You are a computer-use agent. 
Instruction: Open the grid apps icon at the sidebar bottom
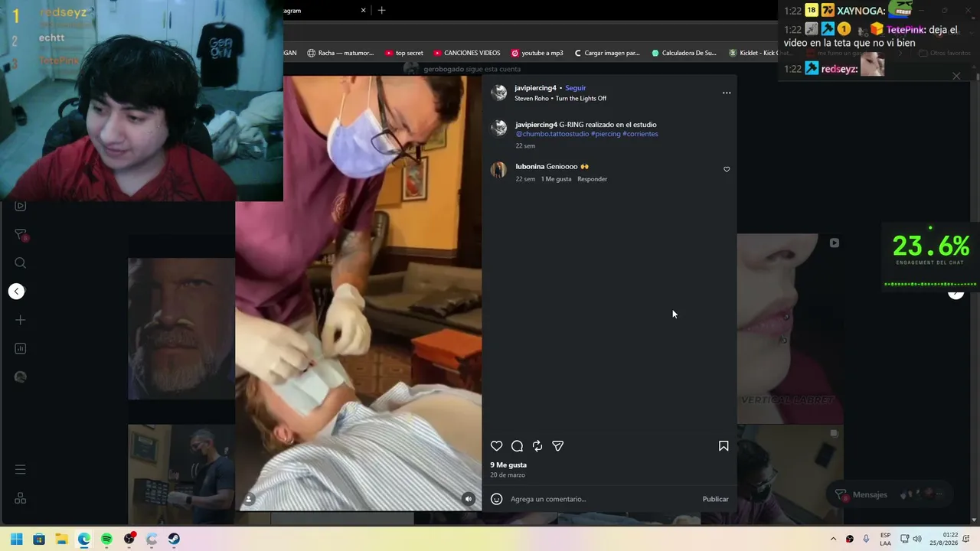(21, 498)
